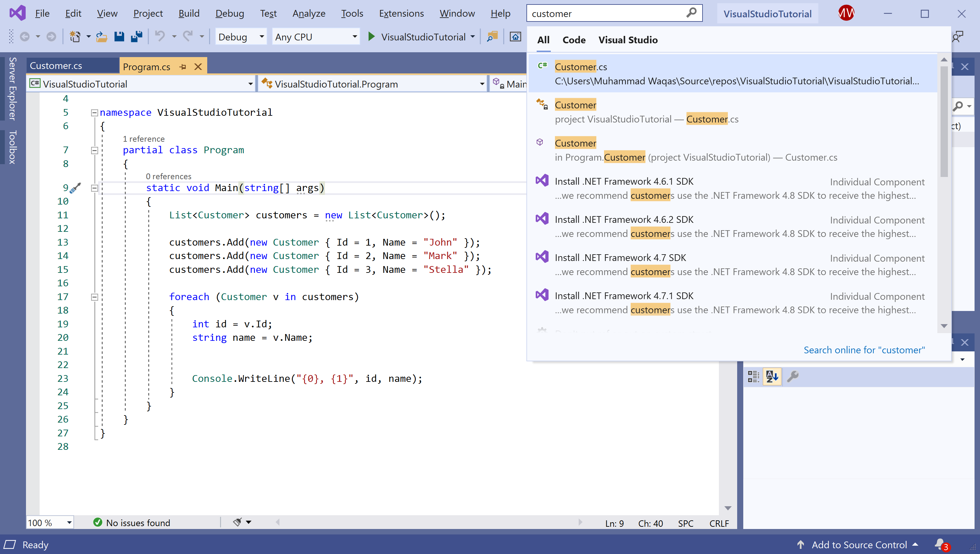The width and height of the screenshot is (980, 554).
Task: Toggle the pin on Program.cs tab
Action: 183,67
